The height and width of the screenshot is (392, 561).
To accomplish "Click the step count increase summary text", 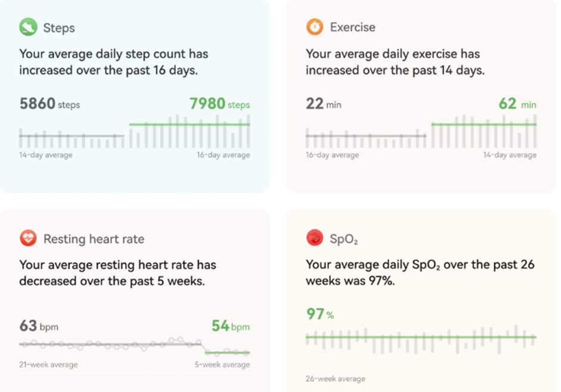I will point(113,62).
